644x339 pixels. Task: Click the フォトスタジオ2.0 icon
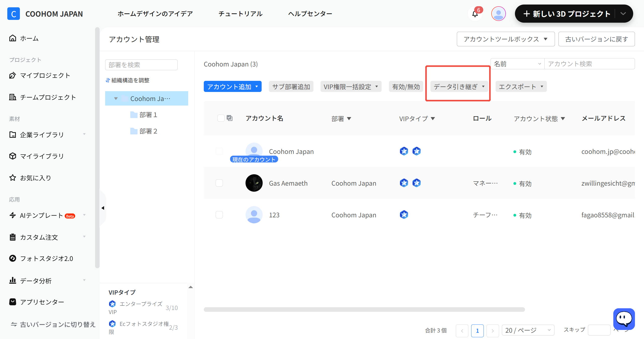click(13, 258)
